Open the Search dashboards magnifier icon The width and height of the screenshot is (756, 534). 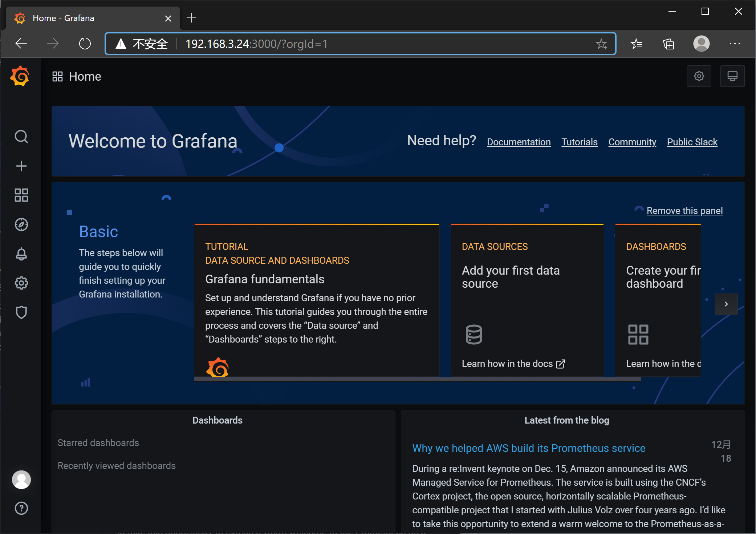coord(21,137)
